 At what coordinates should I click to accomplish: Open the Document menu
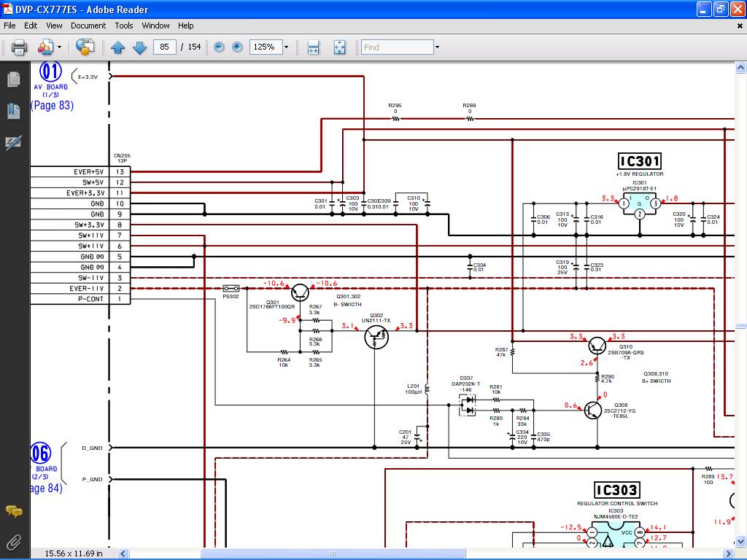[x=88, y=26]
